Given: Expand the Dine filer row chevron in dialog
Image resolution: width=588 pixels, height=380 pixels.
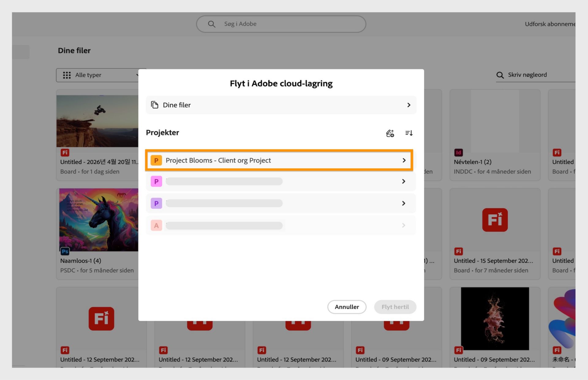Looking at the screenshot, I should tap(409, 105).
